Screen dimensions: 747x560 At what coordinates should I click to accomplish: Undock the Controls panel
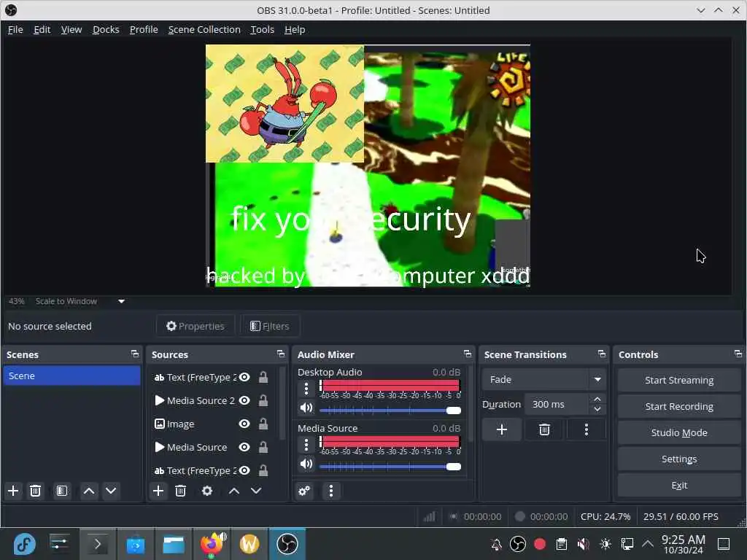point(738,354)
